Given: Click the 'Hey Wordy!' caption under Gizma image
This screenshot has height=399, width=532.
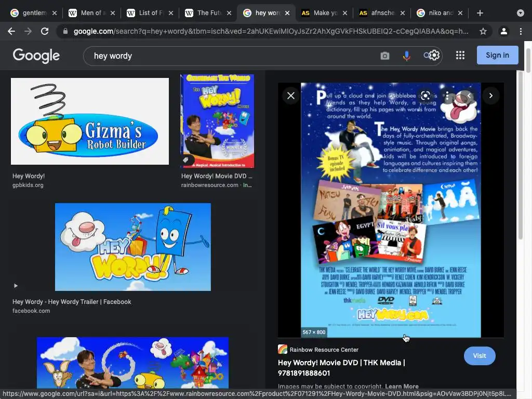Looking at the screenshot, I should (x=29, y=176).
